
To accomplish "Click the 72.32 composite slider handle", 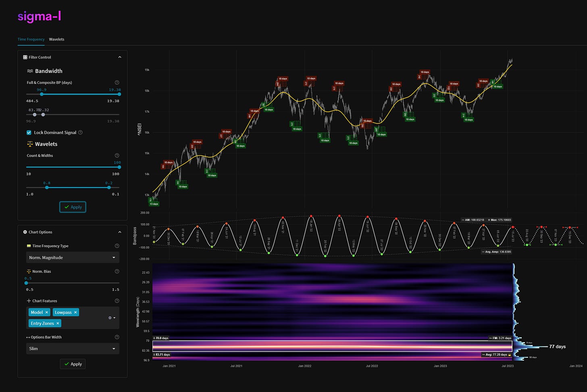I will (x=43, y=115).
